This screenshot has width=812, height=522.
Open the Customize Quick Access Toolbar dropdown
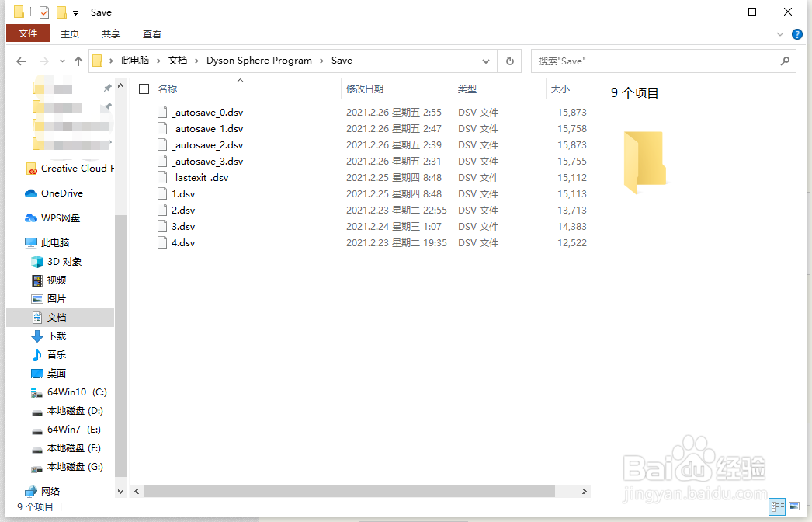pyautogui.click(x=75, y=12)
